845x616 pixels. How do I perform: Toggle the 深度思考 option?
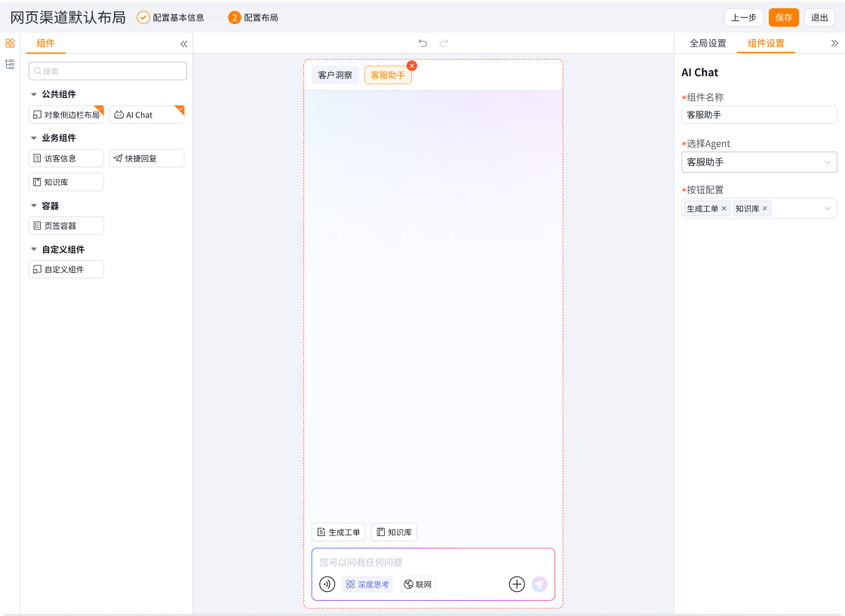pyautogui.click(x=367, y=584)
